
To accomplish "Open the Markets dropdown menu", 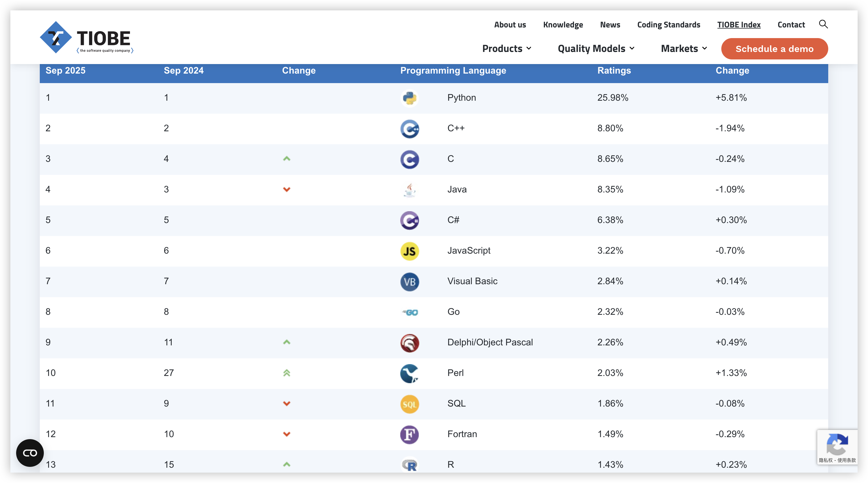I will click(684, 48).
